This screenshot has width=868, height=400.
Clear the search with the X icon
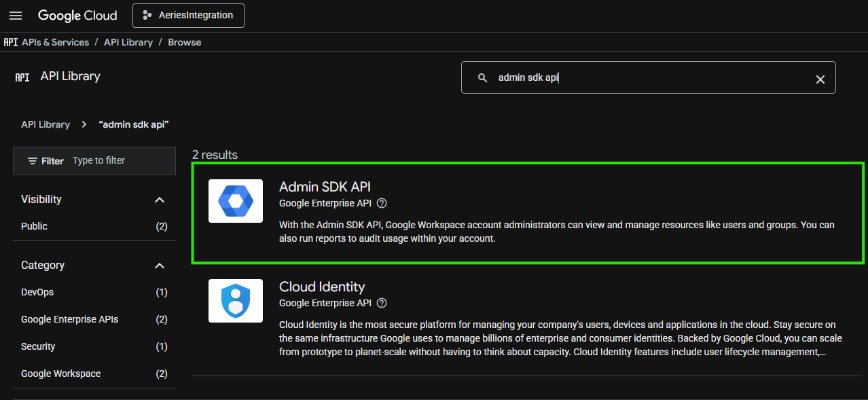click(x=820, y=79)
